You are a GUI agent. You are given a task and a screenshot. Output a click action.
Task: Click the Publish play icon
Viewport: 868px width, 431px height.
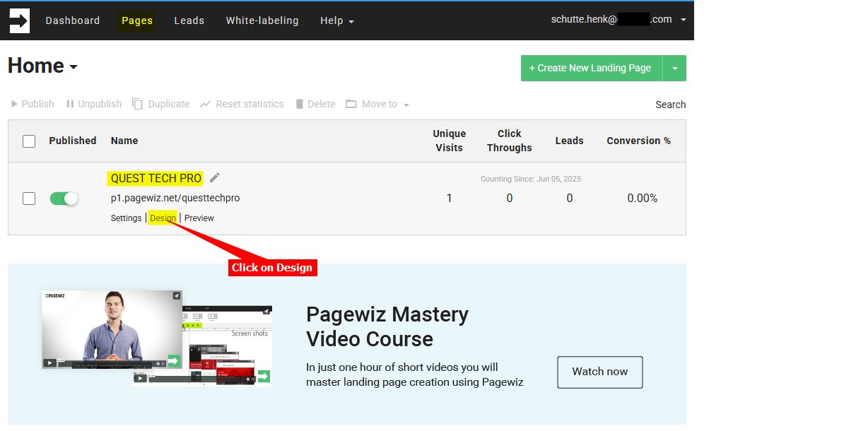pos(14,104)
